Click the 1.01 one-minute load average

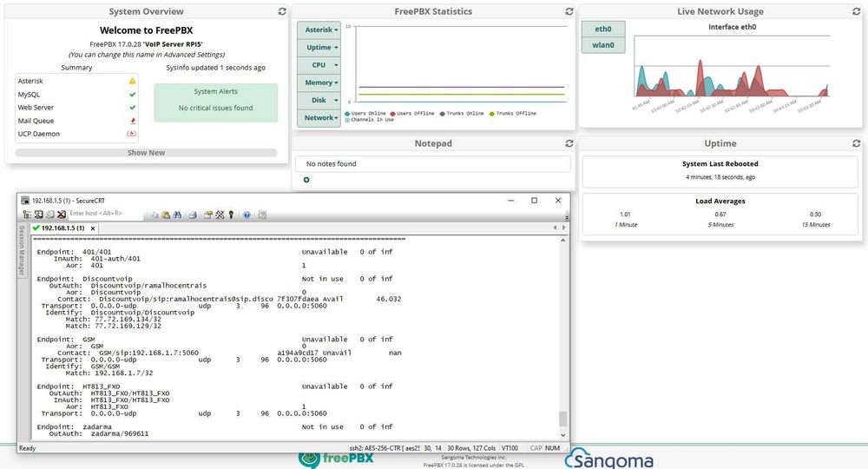[x=625, y=215]
